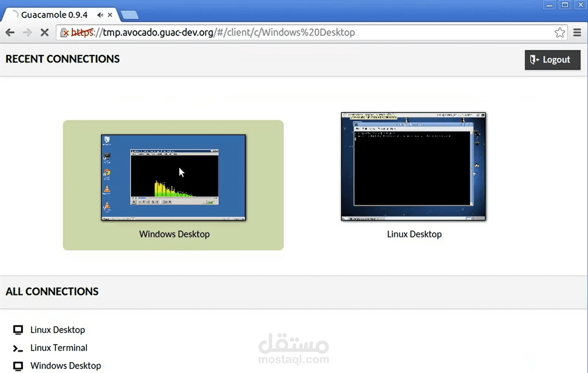Open Windows Desktop from All Connections list
The height and width of the screenshot is (373, 588).
(66, 366)
